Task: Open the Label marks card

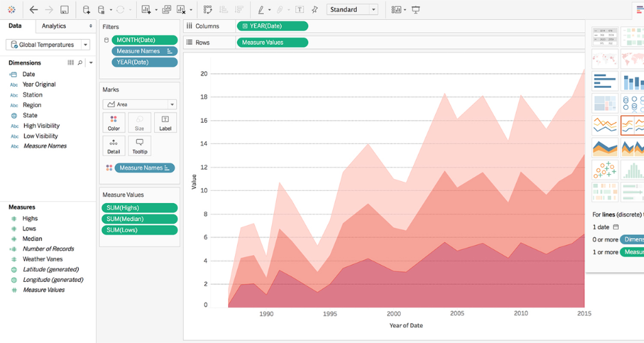Action: pos(165,123)
